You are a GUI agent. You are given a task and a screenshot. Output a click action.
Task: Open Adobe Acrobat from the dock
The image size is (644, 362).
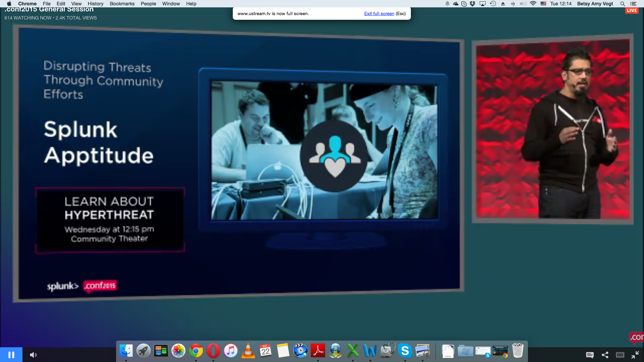tap(318, 351)
